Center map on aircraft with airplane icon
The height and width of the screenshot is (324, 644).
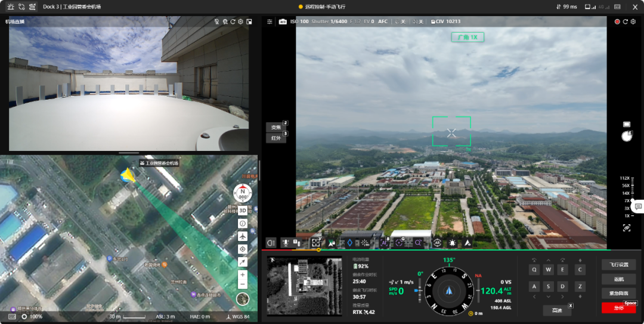coord(243,236)
